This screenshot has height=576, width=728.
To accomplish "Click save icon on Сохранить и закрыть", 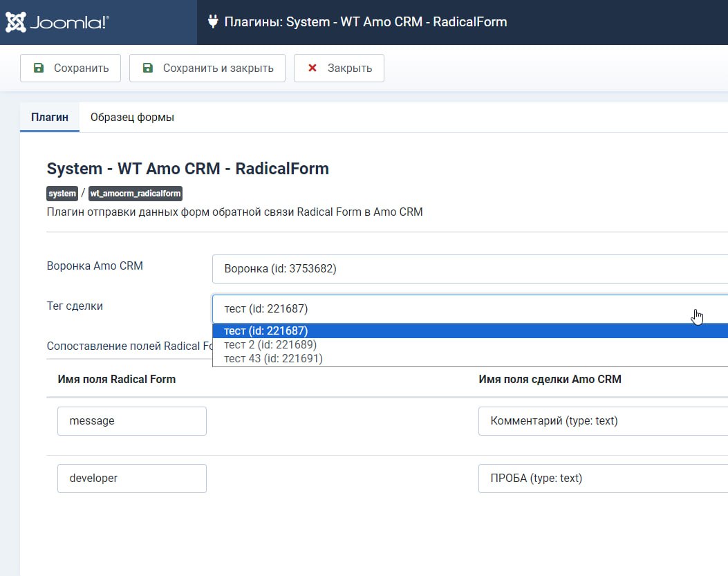I will click(148, 68).
